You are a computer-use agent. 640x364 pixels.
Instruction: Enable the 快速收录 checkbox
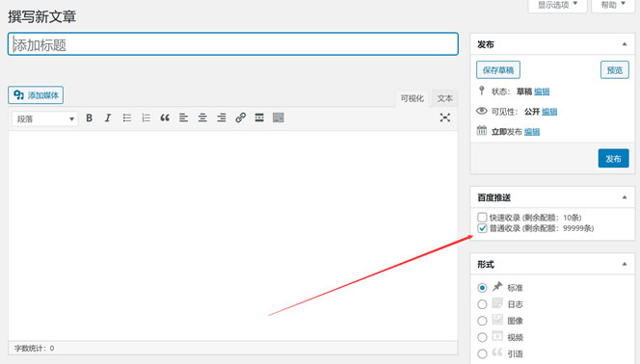(482, 218)
